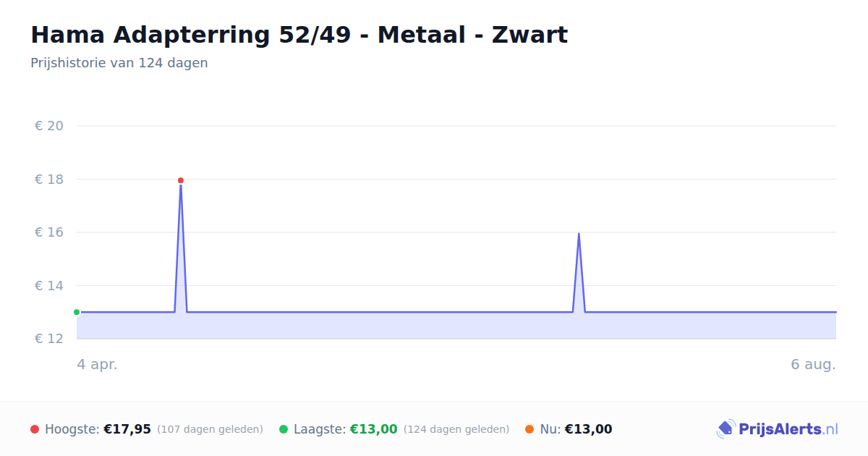Click the highest price value €17,95
The image size is (868, 456).
click(127, 429)
